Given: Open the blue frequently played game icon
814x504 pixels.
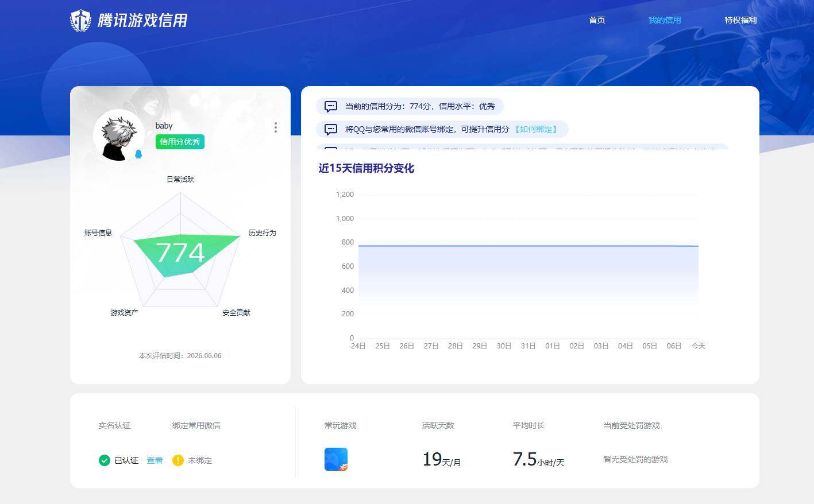Looking at the screenshot, I should click(x=336, y=459).
